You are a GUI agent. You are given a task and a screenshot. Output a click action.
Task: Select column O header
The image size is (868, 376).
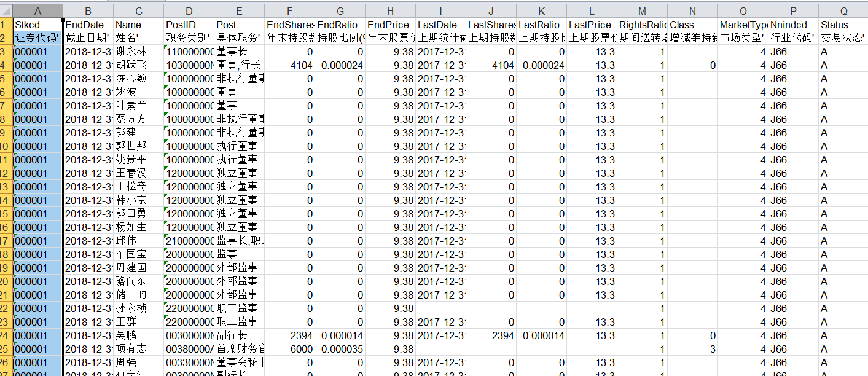coord(743,10)
